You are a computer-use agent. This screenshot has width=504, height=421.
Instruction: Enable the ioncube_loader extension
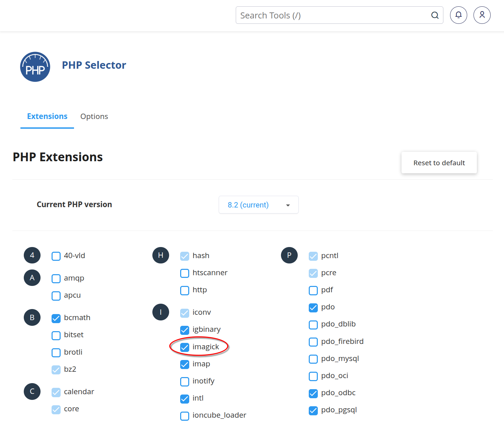[x=185, y=416]
